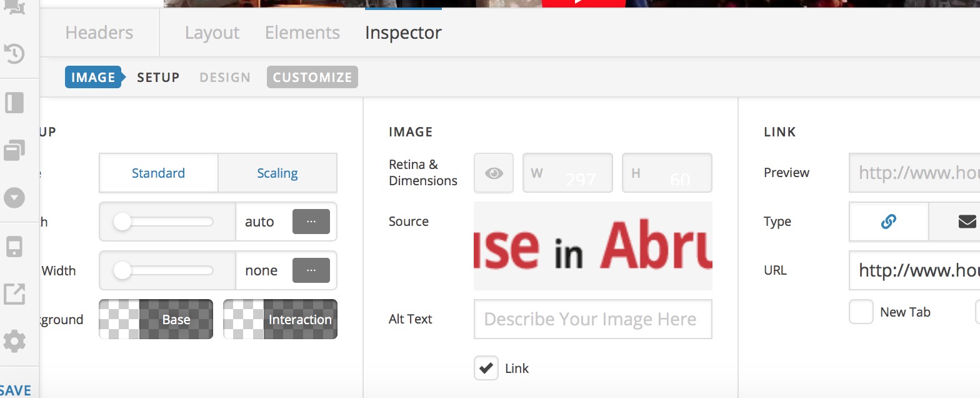This screenshot has width=980, height=398.
Task: Click the CUSTOMIZE button
Action: click(x=312, y=78)
